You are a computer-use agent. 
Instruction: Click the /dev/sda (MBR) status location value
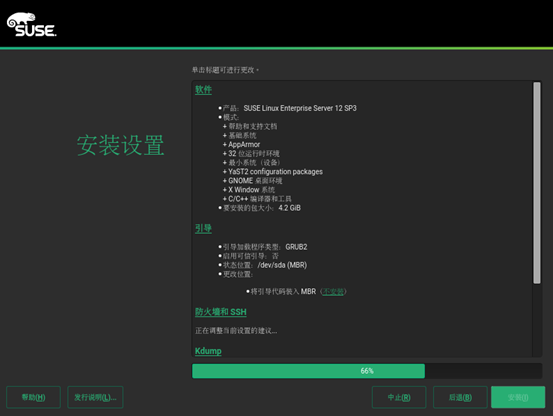click(282, 265)
